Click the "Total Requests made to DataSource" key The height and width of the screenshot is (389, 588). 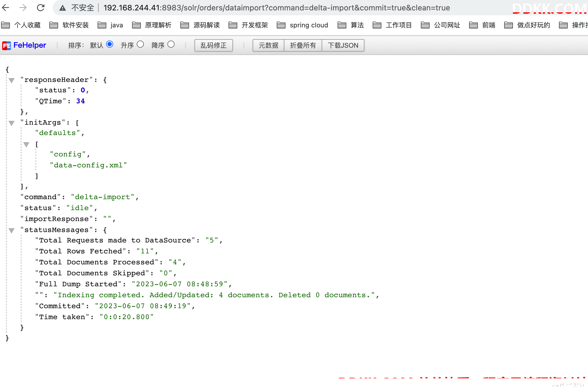(115, 240)
